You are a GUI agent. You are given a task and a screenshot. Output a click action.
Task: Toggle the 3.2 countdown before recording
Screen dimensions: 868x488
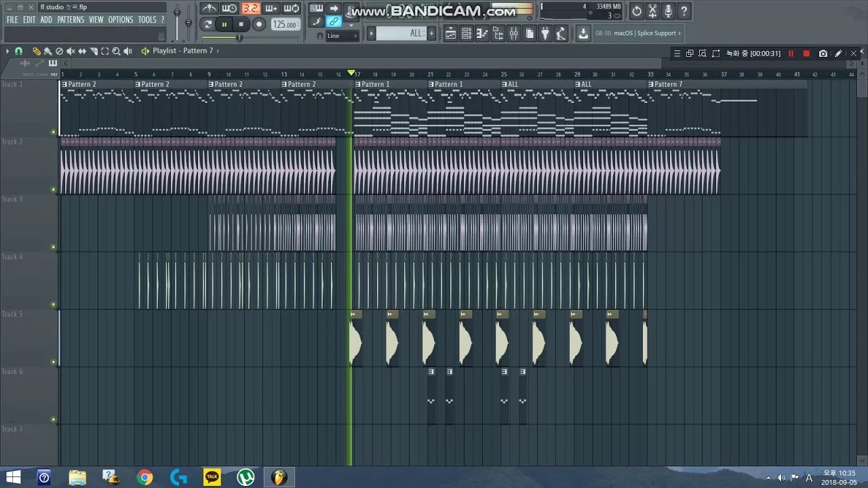tap(250, 8)
